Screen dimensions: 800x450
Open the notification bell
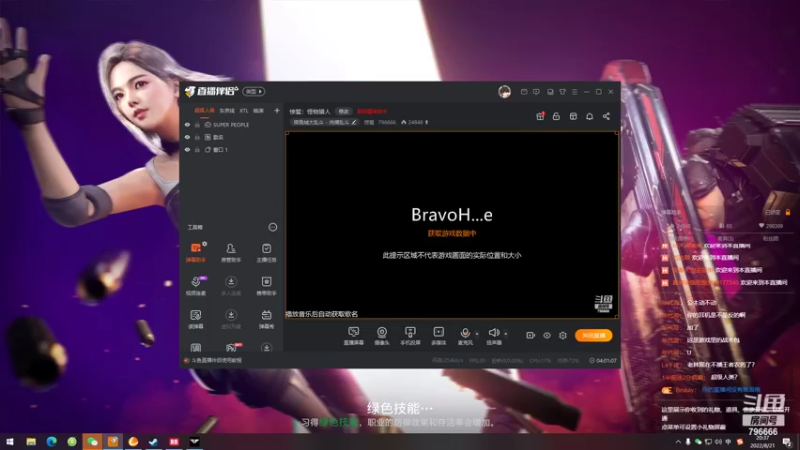coord(589,116)
